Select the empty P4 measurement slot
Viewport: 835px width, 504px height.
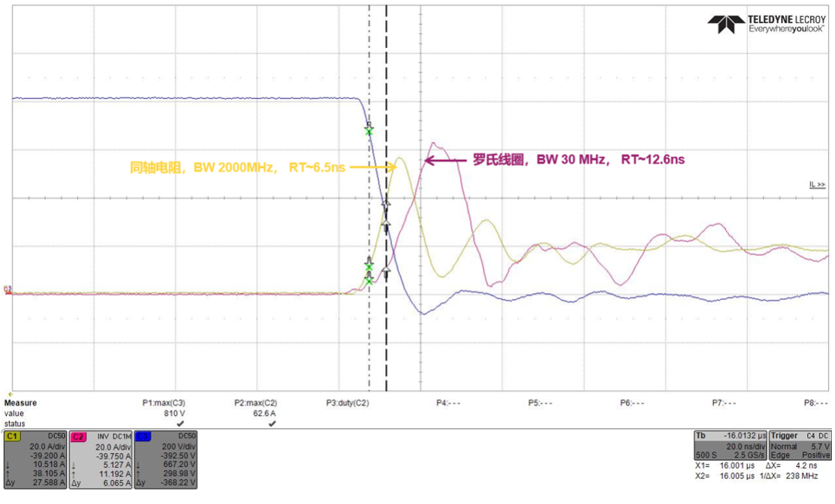click(x=448, y=403)
